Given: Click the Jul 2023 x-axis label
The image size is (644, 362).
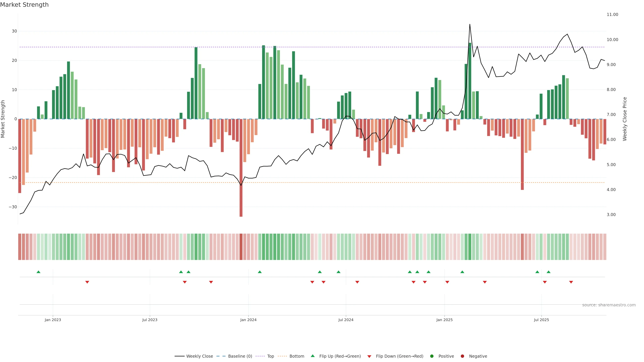Looking at the screenshot, I should 150,320.
